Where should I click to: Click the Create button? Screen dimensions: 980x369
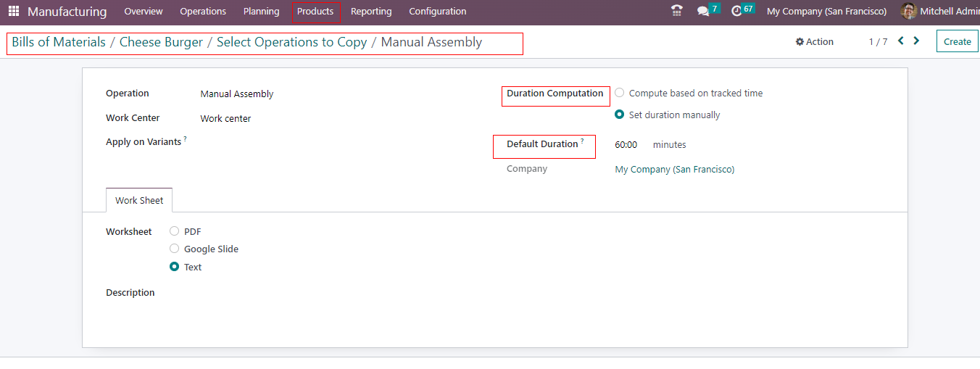pyautogui.click(x=957, y=42)
